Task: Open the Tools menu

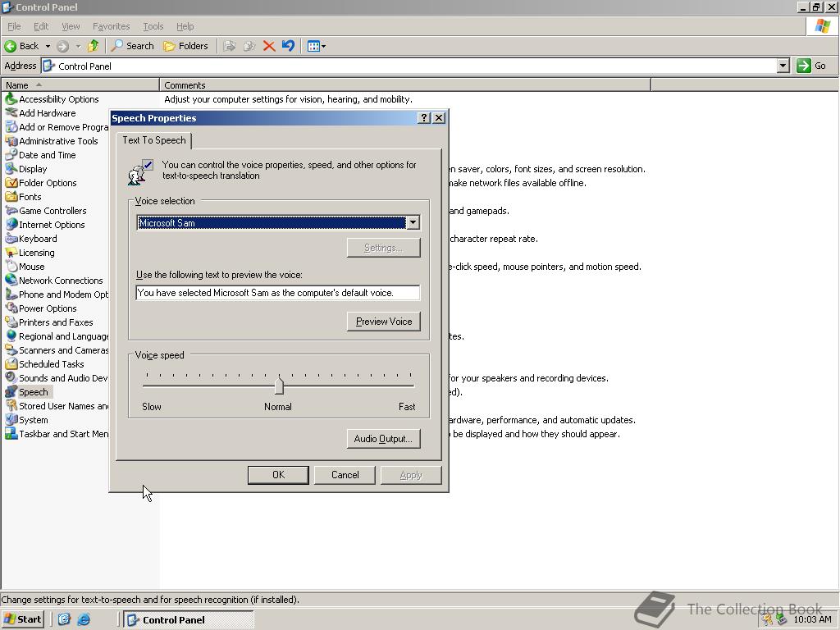Action: (153, 26)
